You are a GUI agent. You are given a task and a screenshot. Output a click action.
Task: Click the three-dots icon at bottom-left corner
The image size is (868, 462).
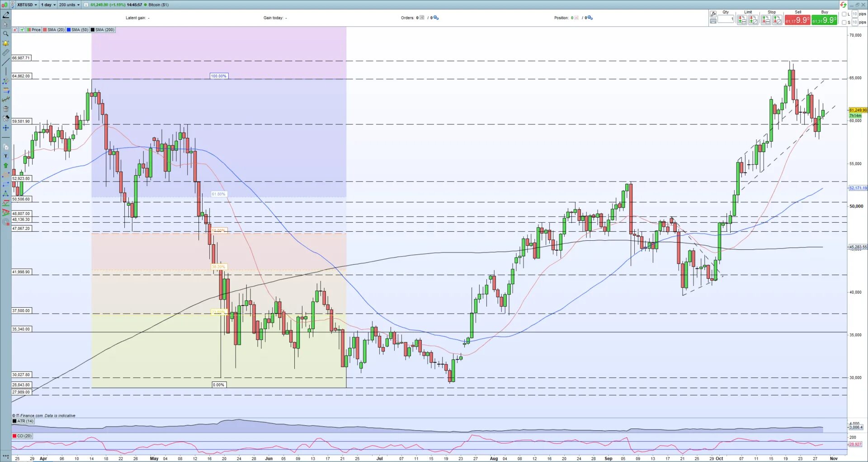click(x=6, y=456)
